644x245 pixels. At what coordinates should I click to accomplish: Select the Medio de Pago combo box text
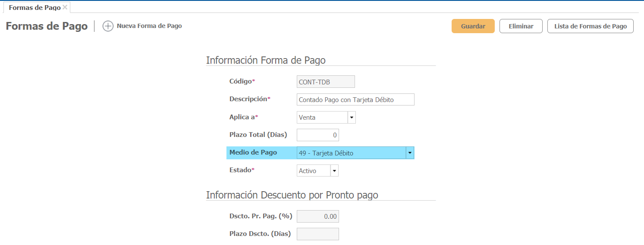click(351, 153)
